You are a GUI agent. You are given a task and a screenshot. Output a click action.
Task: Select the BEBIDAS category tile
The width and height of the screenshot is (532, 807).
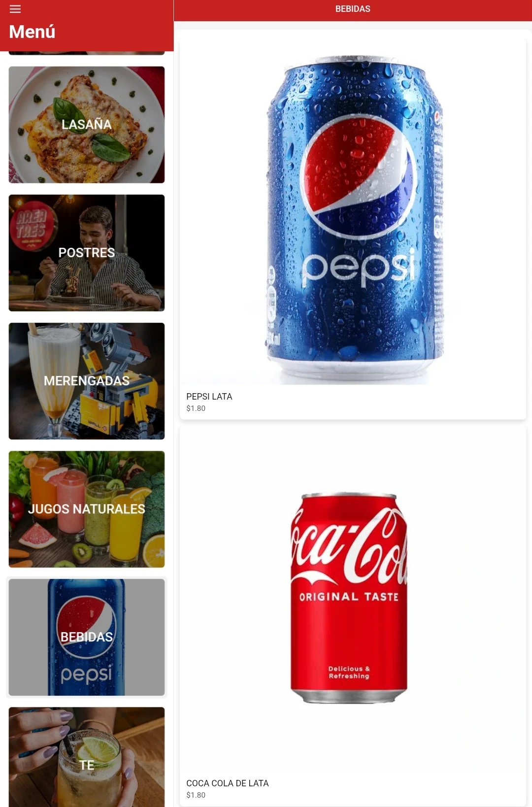[87, 637]
